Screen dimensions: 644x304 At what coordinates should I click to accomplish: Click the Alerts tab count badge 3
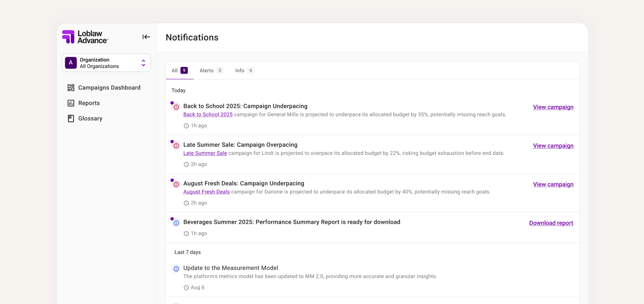click(219, 70)
